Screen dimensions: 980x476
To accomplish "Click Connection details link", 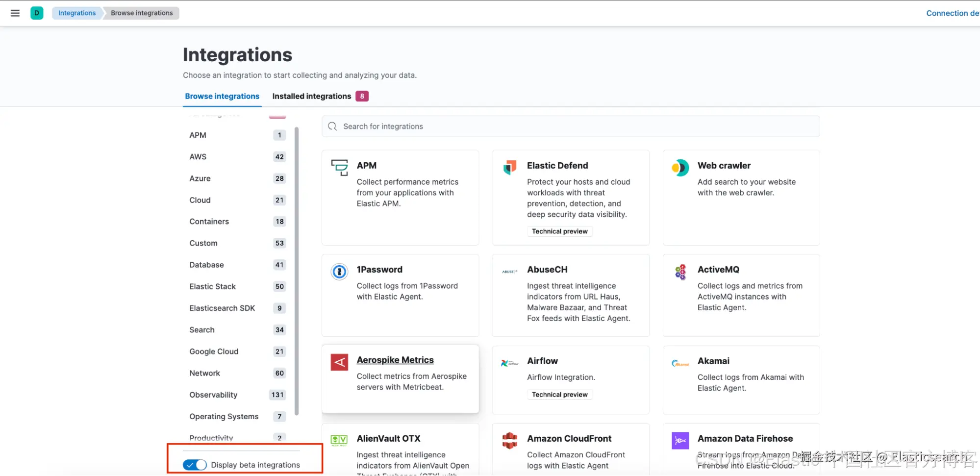I will pos(952,13).
